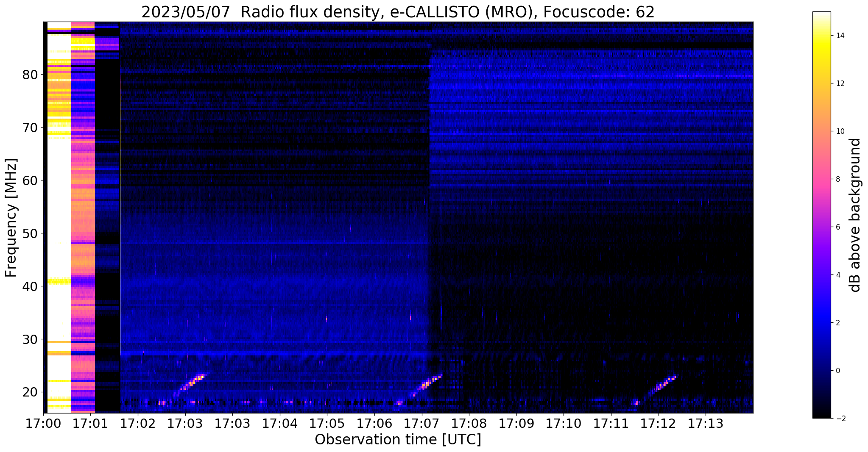Select the 17:06 tick label on time axis
868x452 pixels.
coord(374,424)
